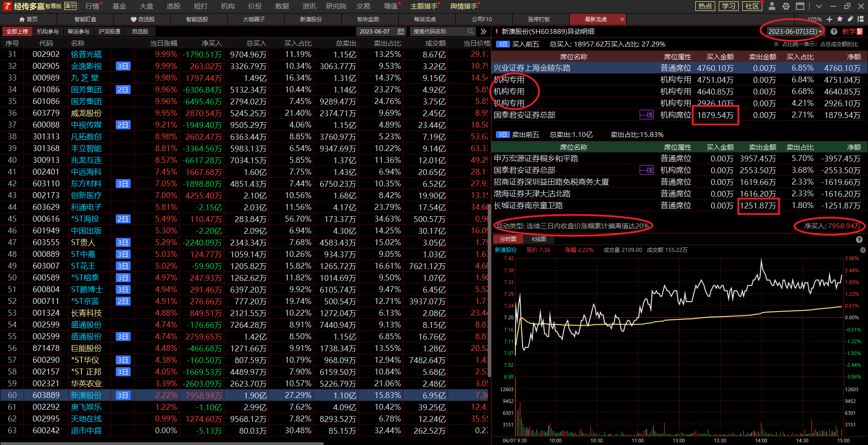Click the 演示 demo badge
The height and width of the screenshot is (445, 868).
click(70, 6)
